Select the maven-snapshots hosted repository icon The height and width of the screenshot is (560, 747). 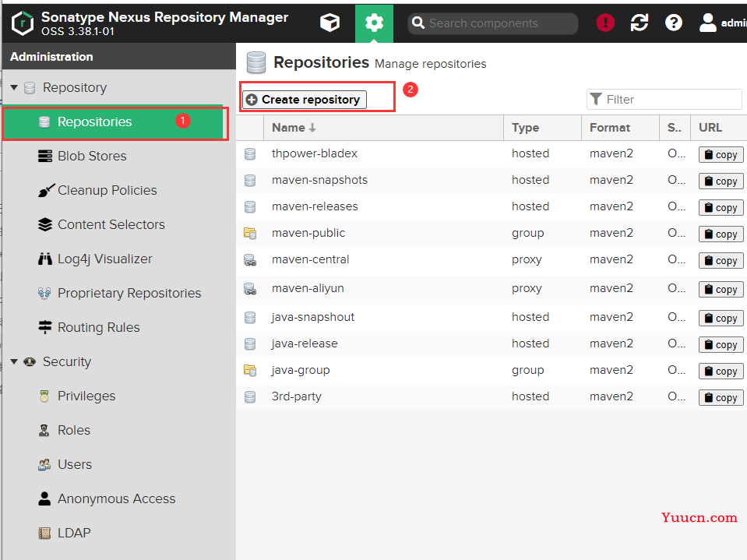coord(250,181)
